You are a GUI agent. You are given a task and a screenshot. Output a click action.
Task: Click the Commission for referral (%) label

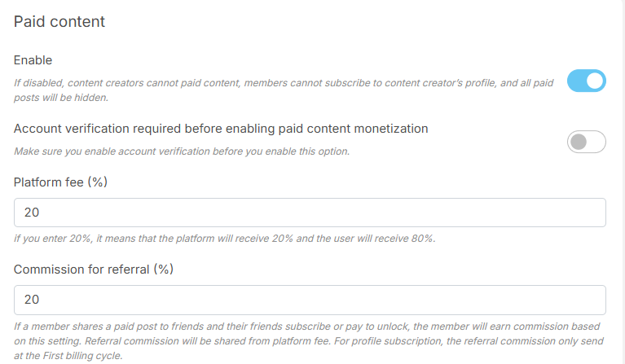point(94,269)
